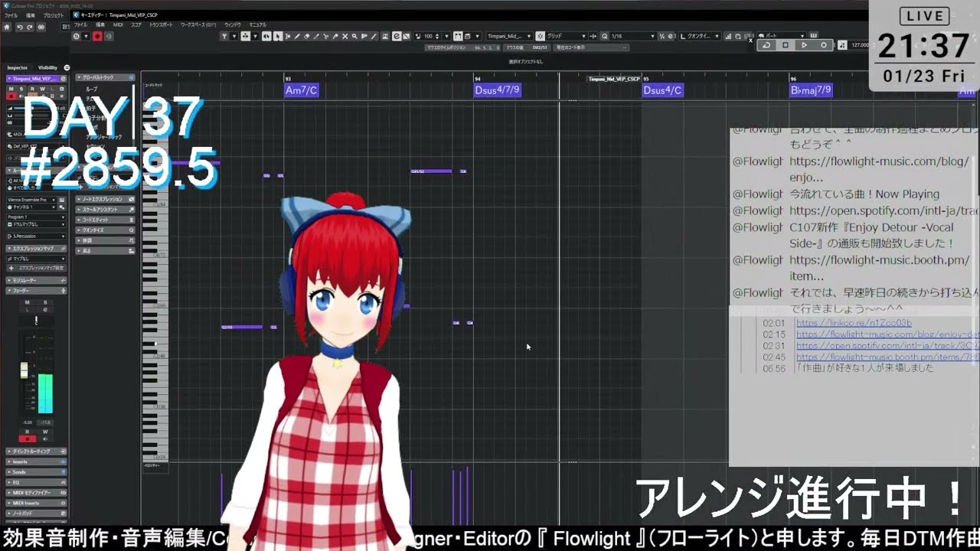Click the Dsus4/7/9 chord event
Screen dimensions: 980x551
click(x=498, y=90)
